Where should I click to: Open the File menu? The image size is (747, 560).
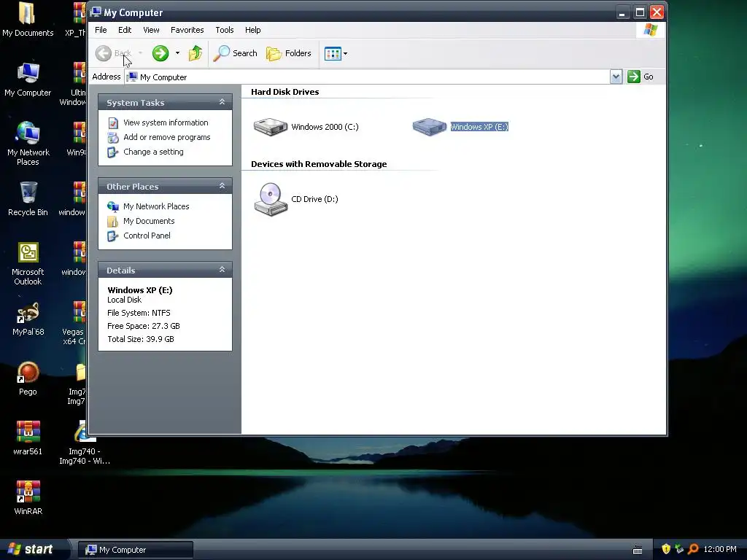tap(101, 30)
